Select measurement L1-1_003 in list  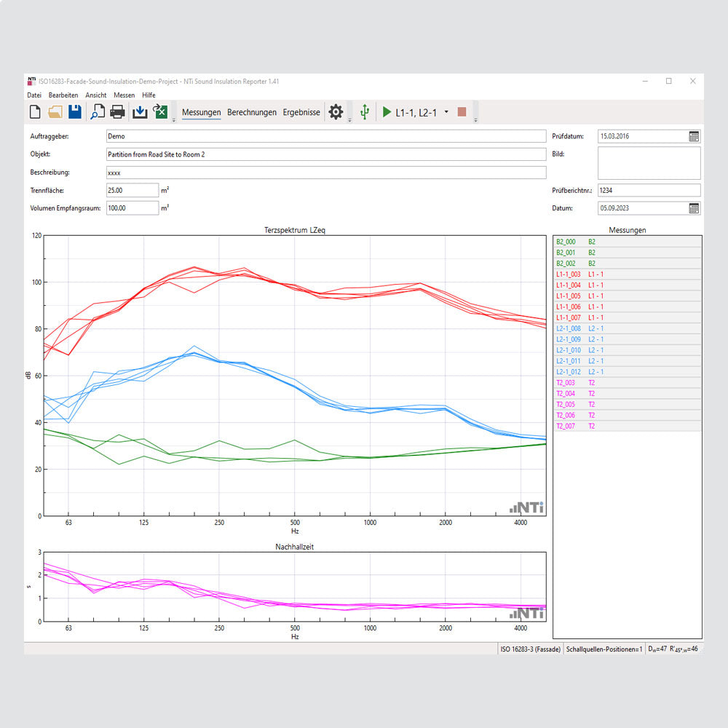point(568,274)
